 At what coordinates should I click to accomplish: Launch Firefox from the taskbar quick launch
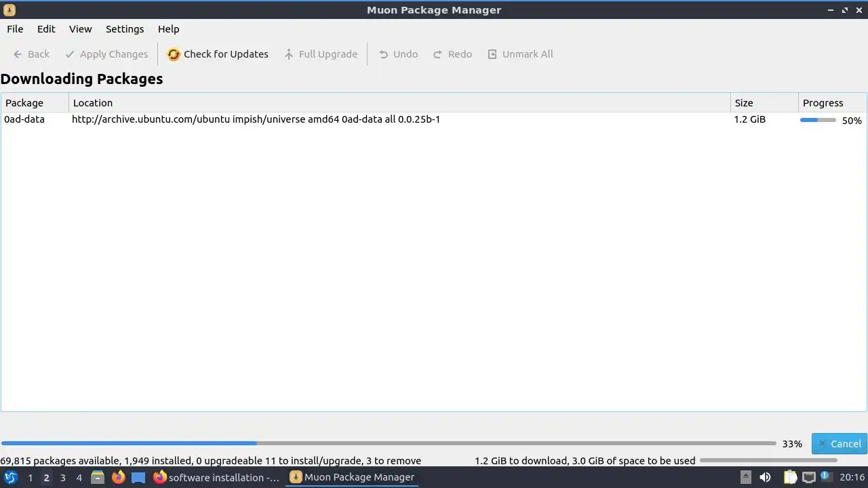[118, 477]
